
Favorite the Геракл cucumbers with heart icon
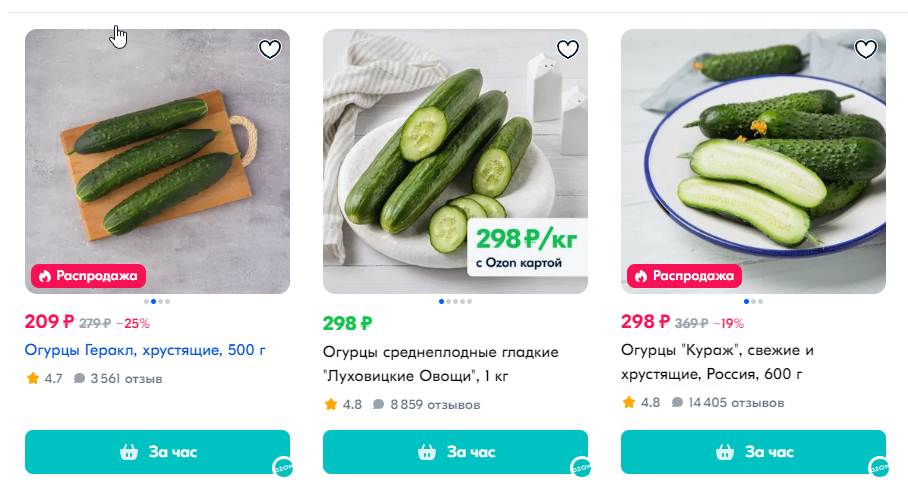(270, 49)
